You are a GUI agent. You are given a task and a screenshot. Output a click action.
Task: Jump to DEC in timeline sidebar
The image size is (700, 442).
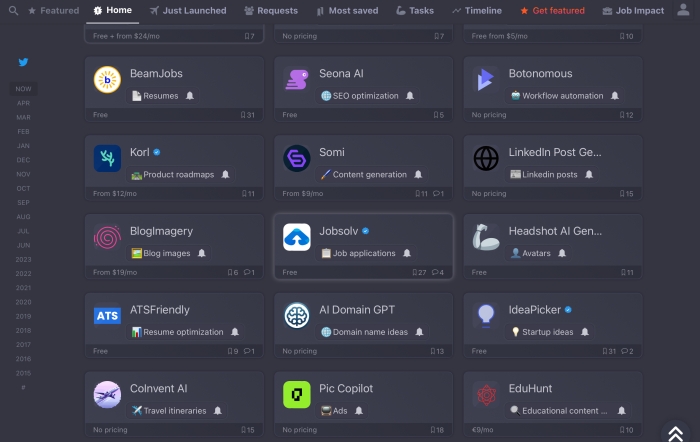[x=23, y=160]
